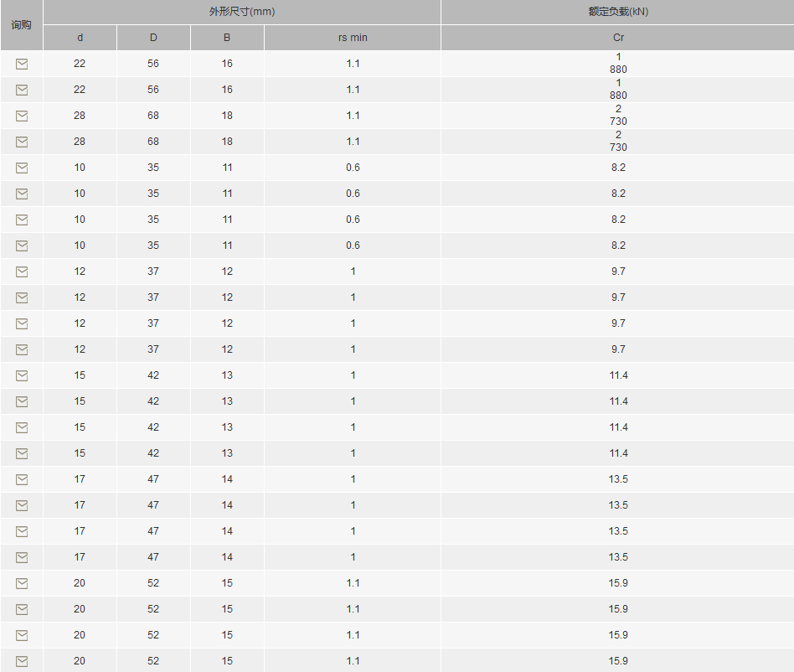
Task: Open inquiry envelope for last d=12 row
Action: pyautogui.click(x=22, y=349)
